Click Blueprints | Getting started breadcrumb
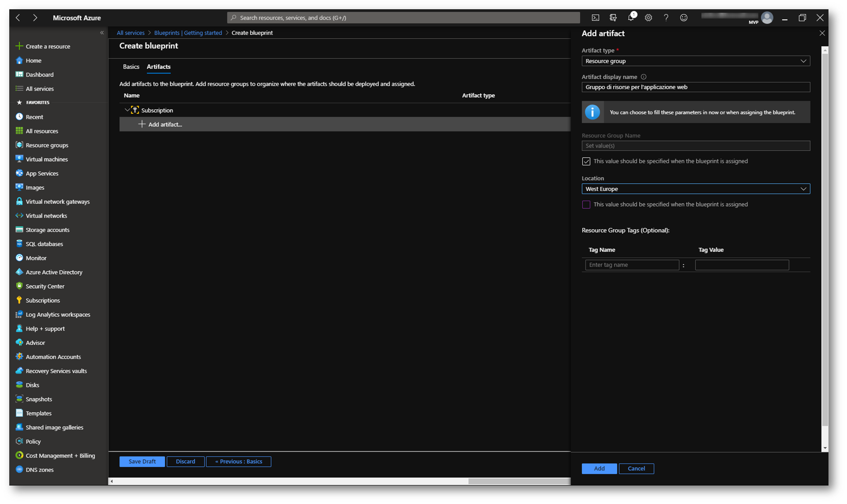Image resolution: width=847 pixels, height=504 pixels. [x=188, y=33]
